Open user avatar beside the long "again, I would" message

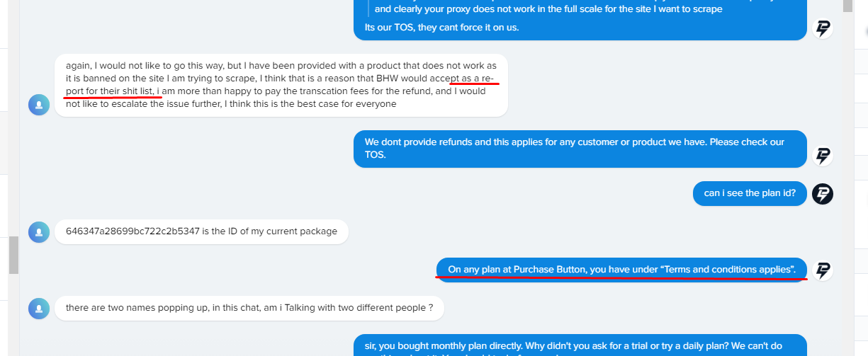39,105
